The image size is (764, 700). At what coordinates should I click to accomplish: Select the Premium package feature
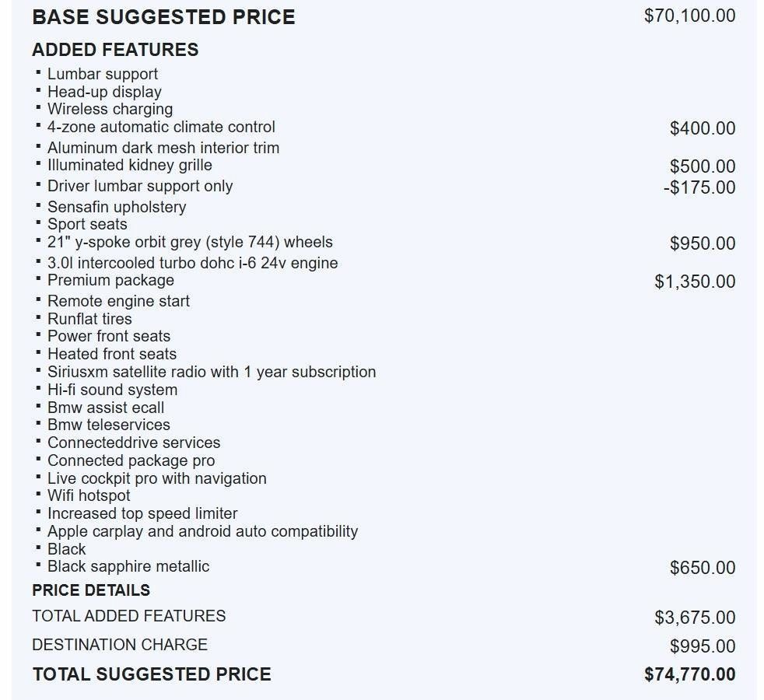[x=110, y=280]
